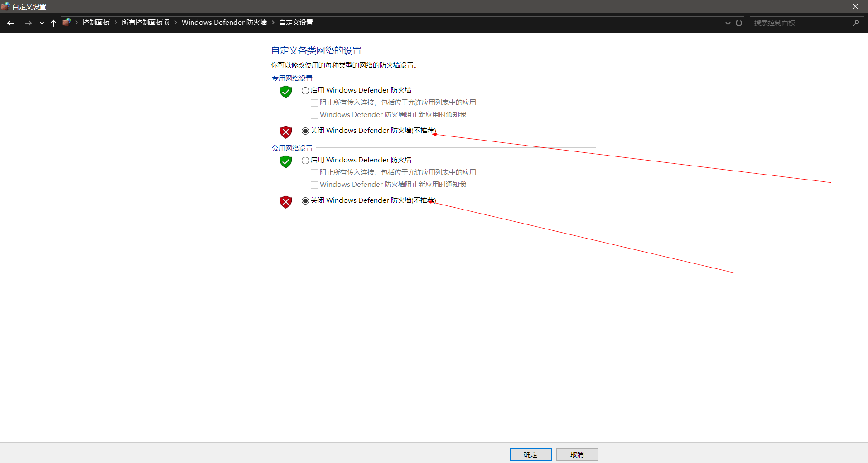Click the 自定义各类网络的设置 title

(x=316, y=50)
